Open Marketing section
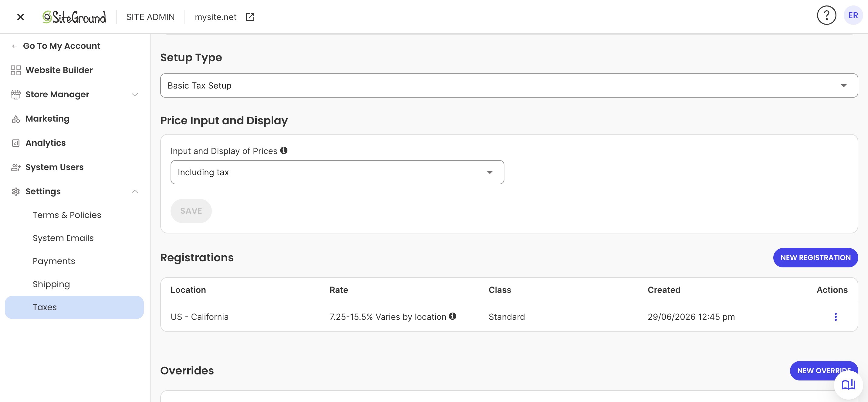Viewport: 868px width, 402px height. pos(48,119)
